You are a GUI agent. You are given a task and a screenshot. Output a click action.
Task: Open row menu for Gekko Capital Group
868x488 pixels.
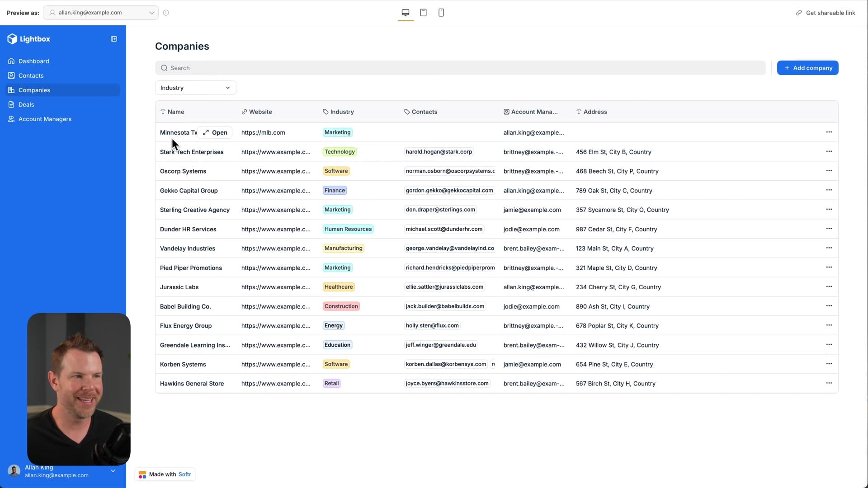(x=829, y=190)
